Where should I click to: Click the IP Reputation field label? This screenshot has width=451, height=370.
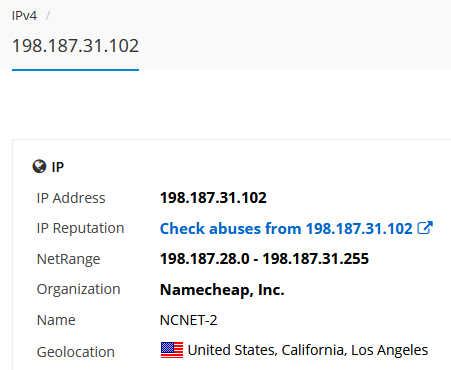click(x=80, y=229)
